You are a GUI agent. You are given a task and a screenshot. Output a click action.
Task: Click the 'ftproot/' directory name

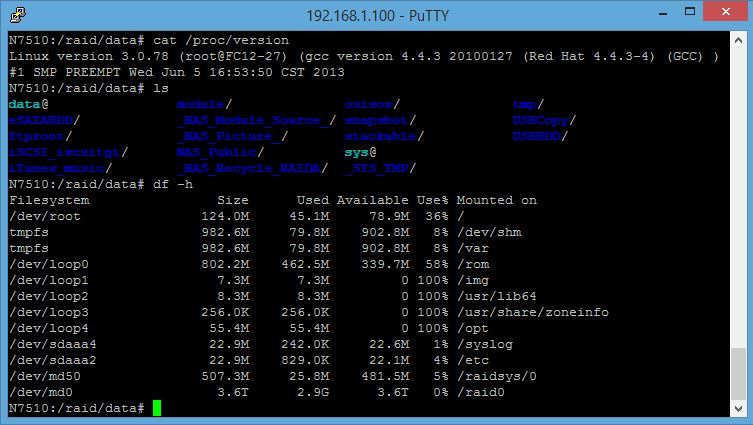(x=40, y=136)
